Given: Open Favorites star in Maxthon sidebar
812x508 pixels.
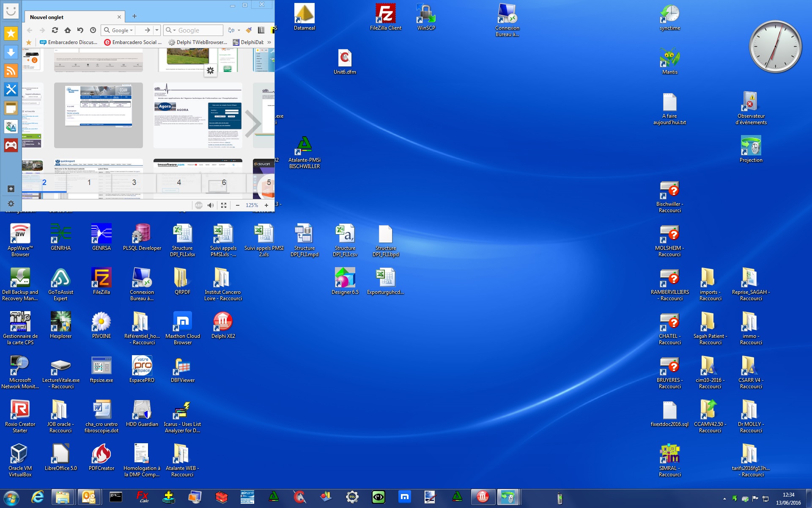Looking at the screenshot, I should pyautogui.click(x=11, y=33).
